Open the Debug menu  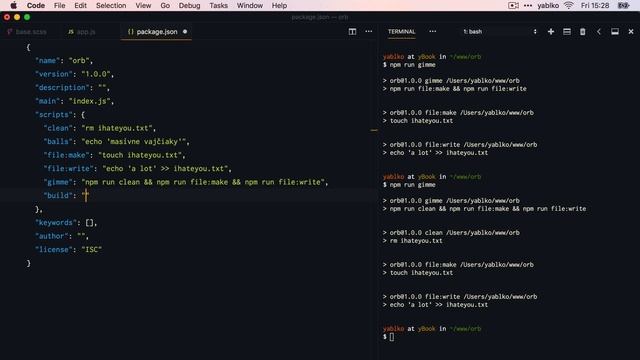[x=189, y=5]
